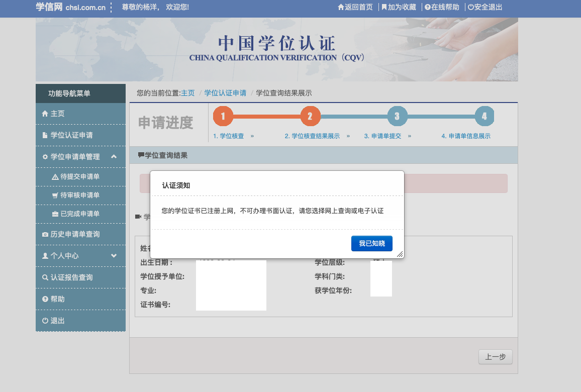This screenshot has height=392, width=581.
Task: Select 认证报告查询 in the sidebar
Action: point(71,277)
